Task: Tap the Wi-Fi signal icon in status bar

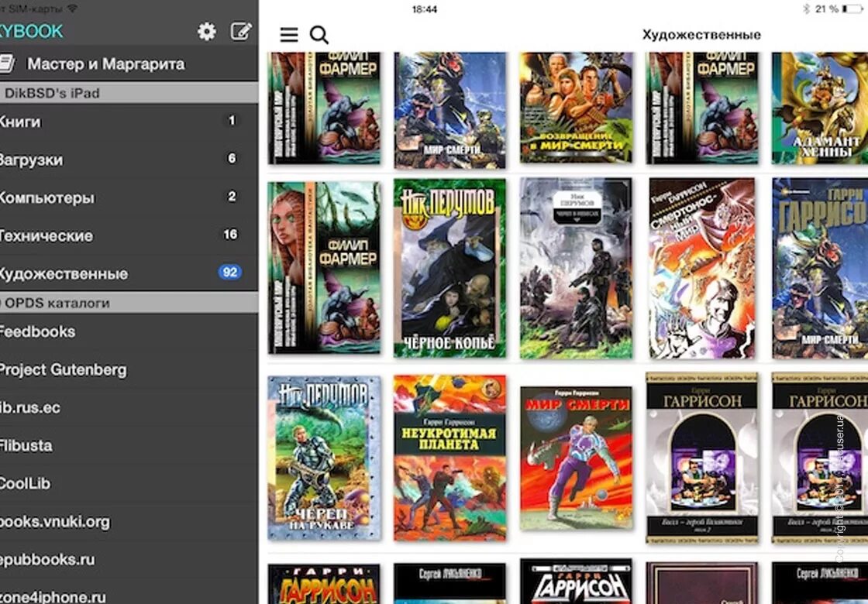Action: [x=72, y=9]
